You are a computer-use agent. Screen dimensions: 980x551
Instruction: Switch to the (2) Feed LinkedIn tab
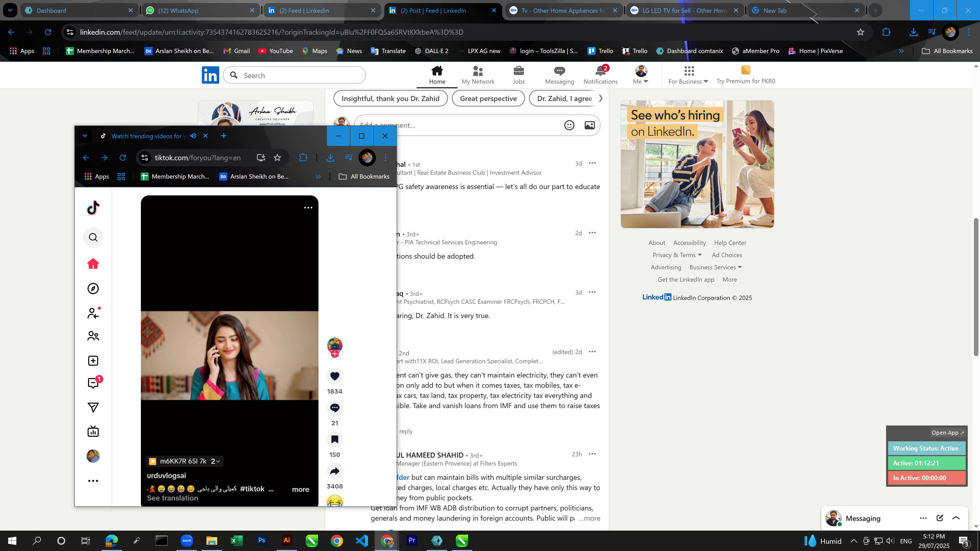click(322, 10)
